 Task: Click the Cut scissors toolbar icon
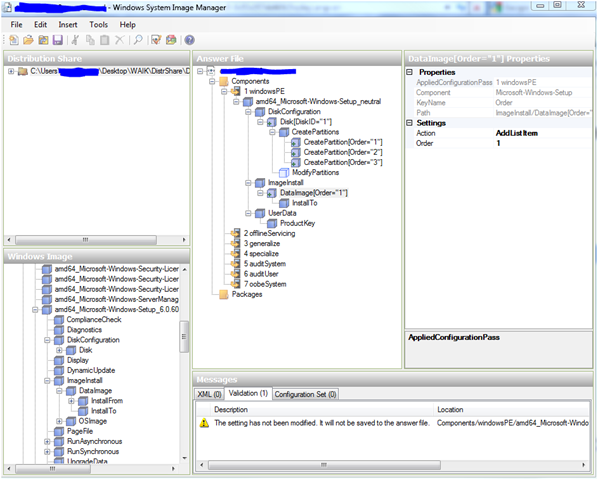coord(76,40)
